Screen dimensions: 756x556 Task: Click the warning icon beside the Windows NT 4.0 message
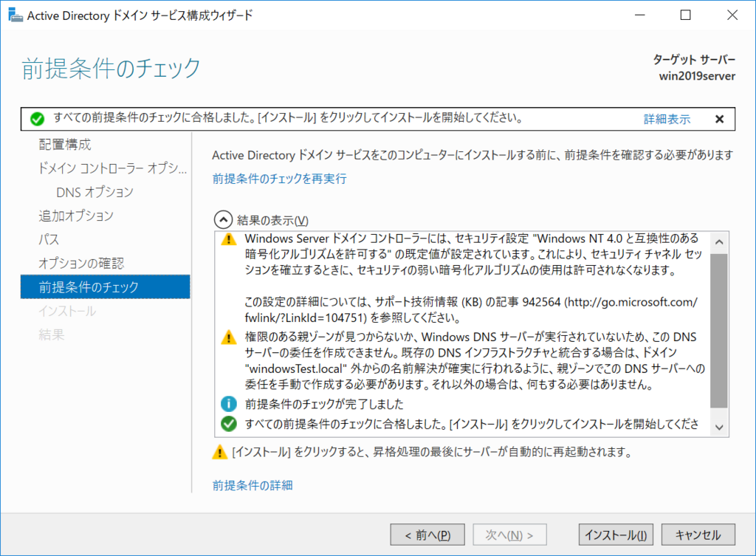[229, 238]
